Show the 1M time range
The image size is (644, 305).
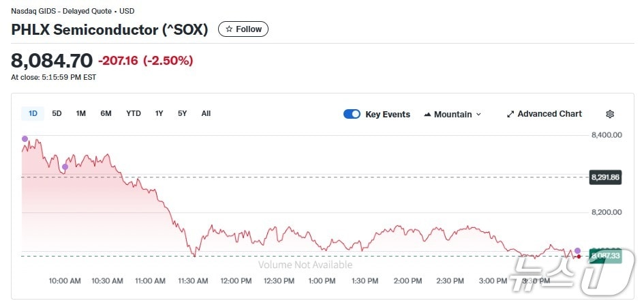click(x=81, y=113)
